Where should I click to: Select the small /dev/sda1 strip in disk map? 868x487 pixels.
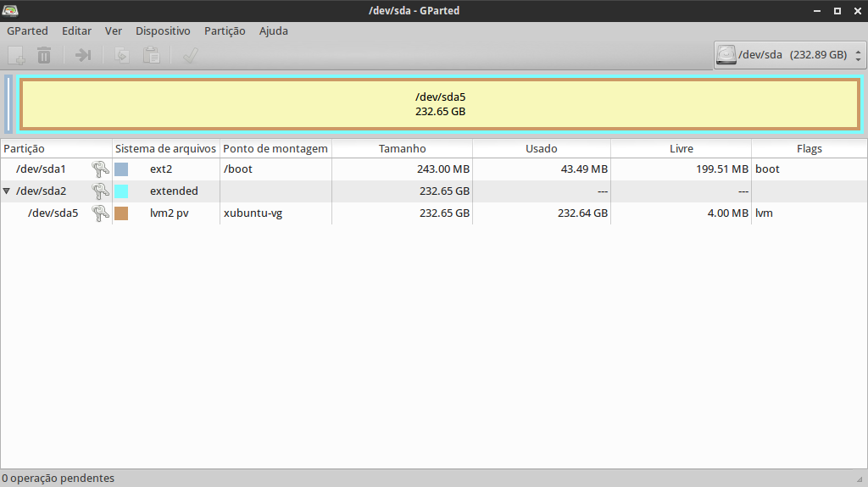(8, 104)
